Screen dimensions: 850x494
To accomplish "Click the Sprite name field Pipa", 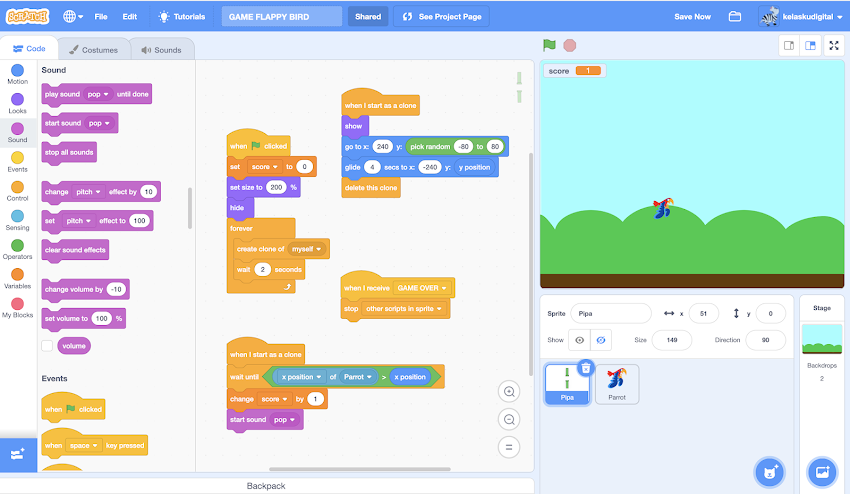I will click(x=611, y=313).
